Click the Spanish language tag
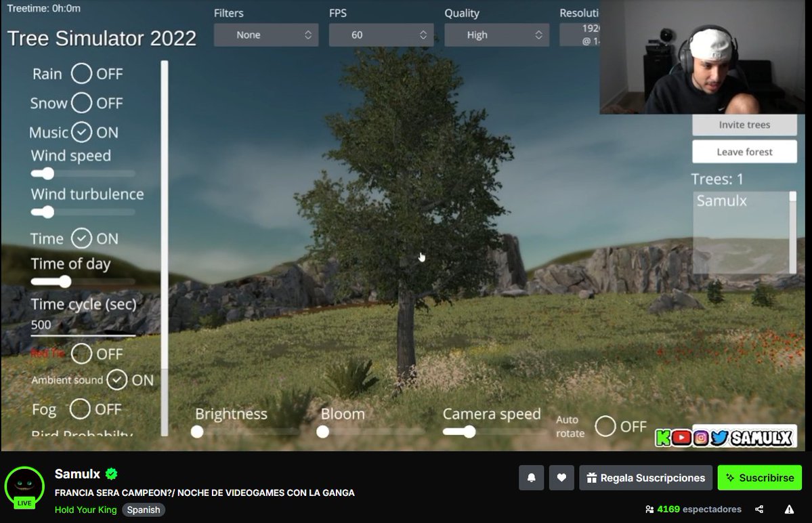The width and height of the screenshot is (812, 523). pyautogui.click(x=144, y=509)
